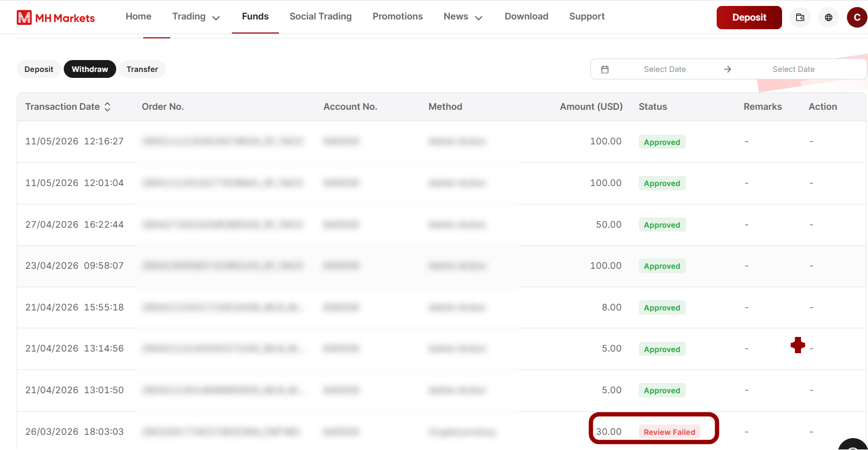Sort by Transaction Date arrows
This screenshot has height=450, width=868.
pos(108,107)
